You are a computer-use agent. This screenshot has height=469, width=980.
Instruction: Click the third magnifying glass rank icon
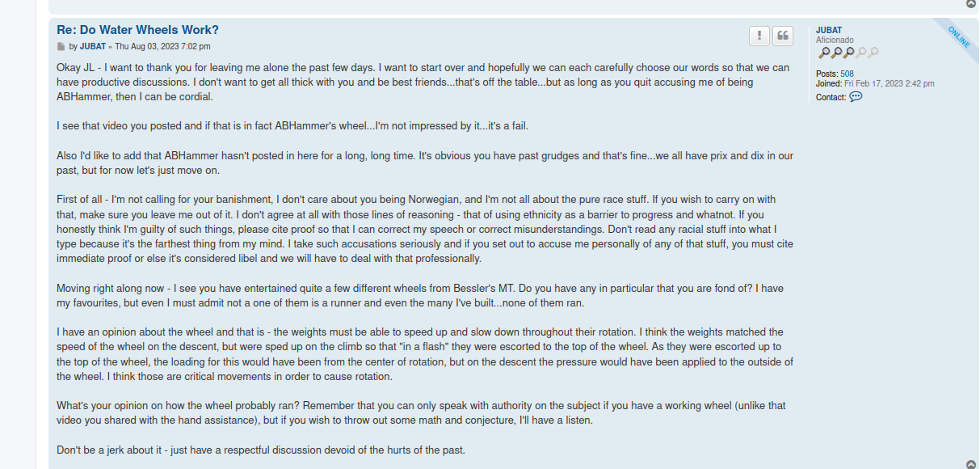point(848,53)
